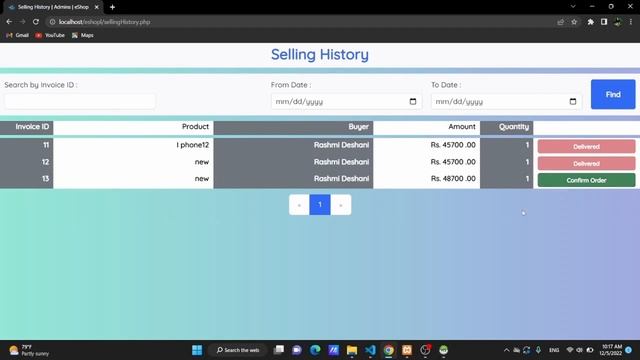The width and height of the screenshot is (640, 360).
Task: Click the To Date input
Action: [x=506, y=101]
